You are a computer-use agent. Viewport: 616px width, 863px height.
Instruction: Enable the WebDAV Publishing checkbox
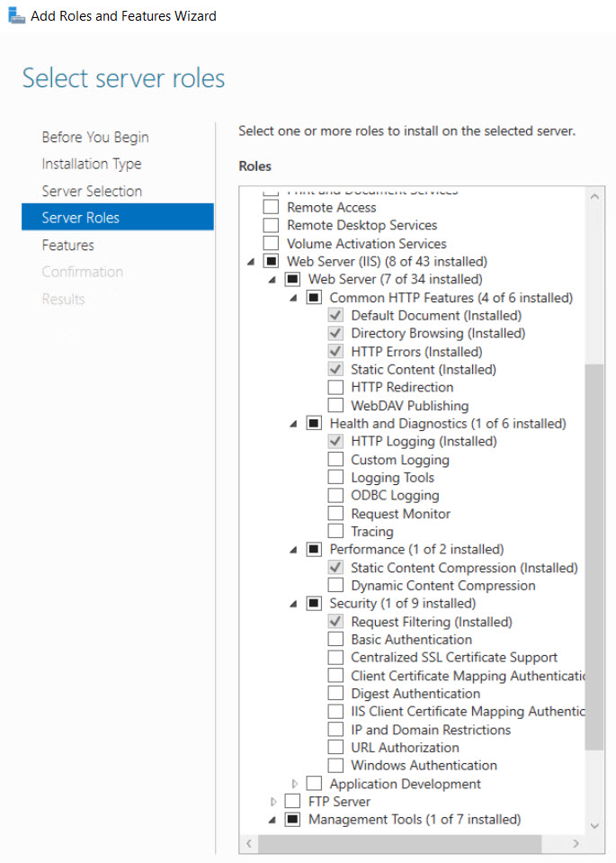pos(335,406)
